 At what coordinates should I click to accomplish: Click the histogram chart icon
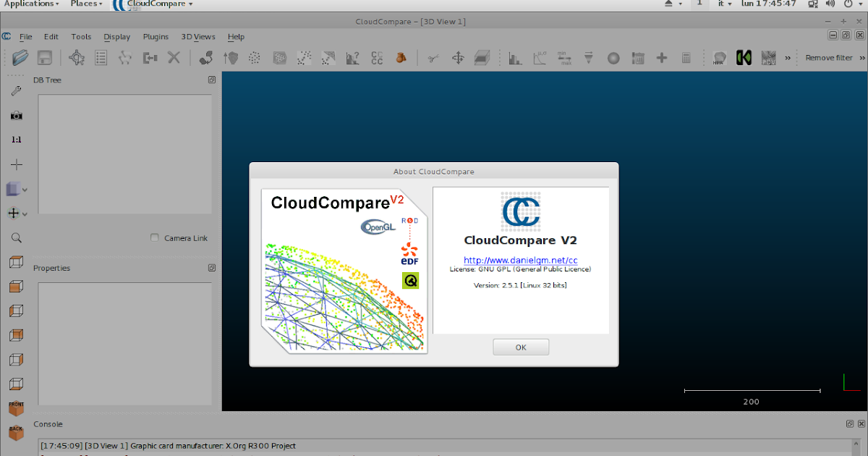point(516,58)
